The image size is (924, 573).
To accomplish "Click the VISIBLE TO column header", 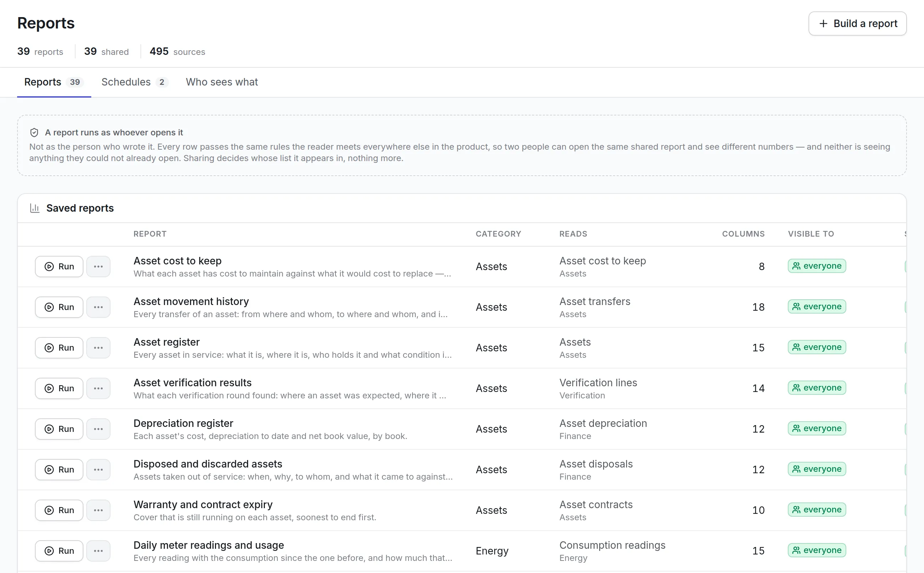I will click(x=811, y=234).
